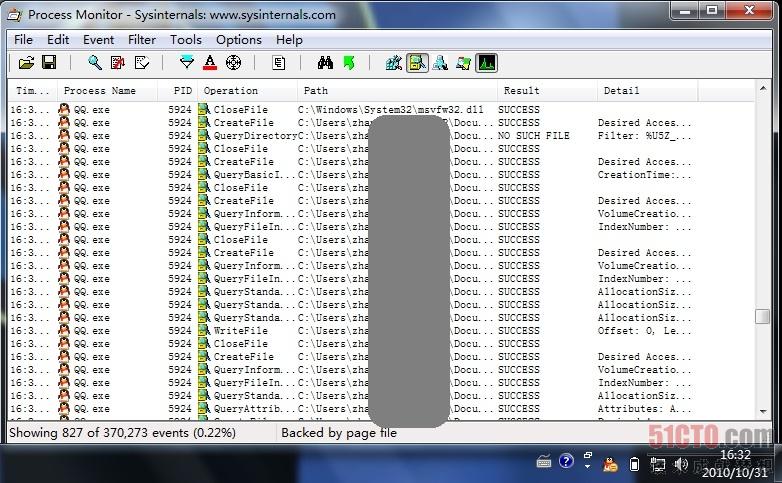Viewport: 782px width, 483px height.
Task: Click the event list scroll up arrow
Action: [x=763, y=88]
